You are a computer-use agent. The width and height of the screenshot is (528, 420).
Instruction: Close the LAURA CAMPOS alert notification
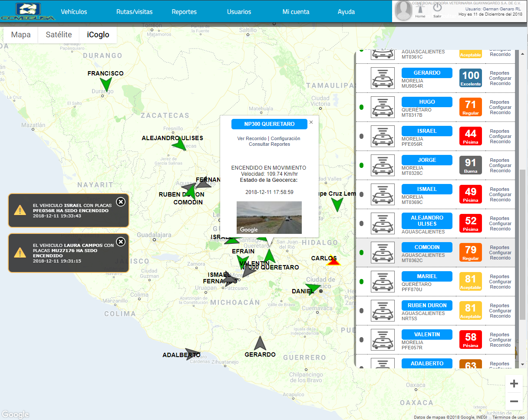pos(121,242)
